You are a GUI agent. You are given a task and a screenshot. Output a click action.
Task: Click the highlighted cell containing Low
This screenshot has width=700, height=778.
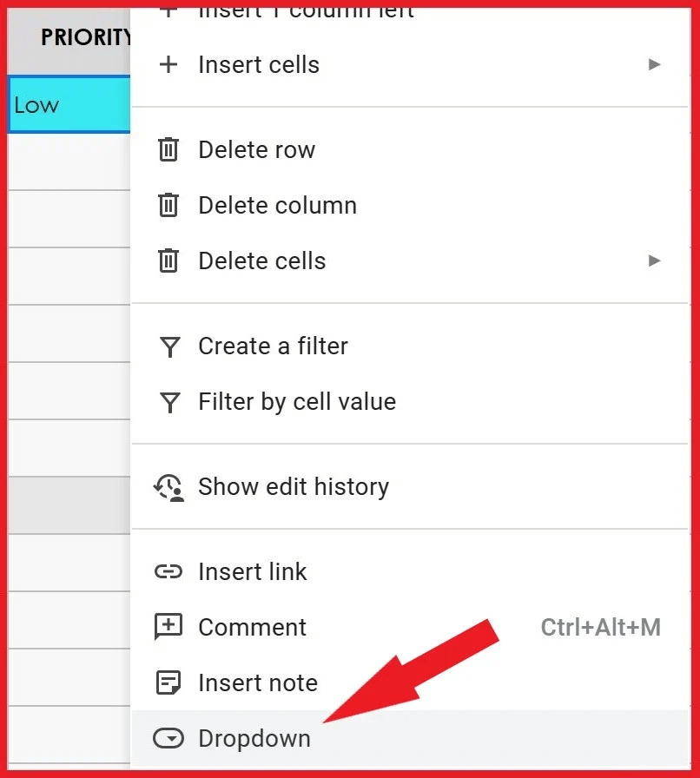(69, 105)
